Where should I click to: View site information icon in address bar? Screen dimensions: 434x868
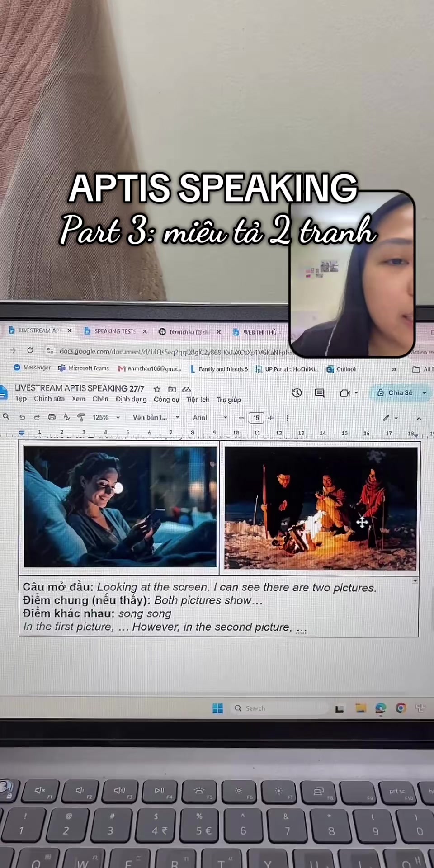(x=50, y=351)
